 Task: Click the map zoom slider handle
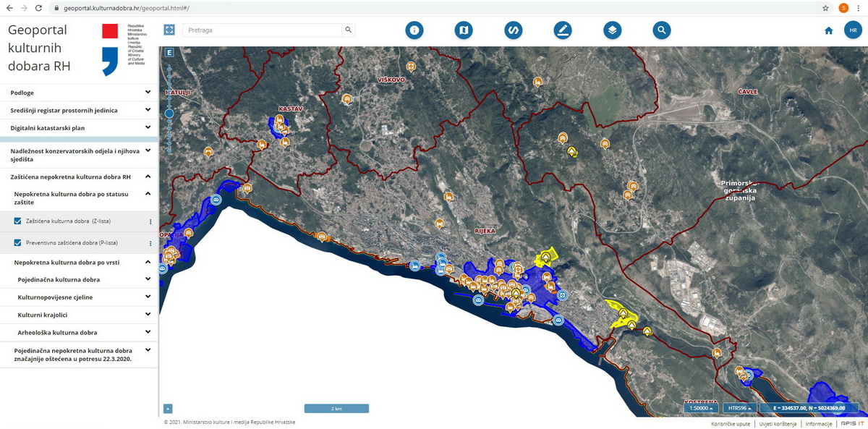[169, 114]
